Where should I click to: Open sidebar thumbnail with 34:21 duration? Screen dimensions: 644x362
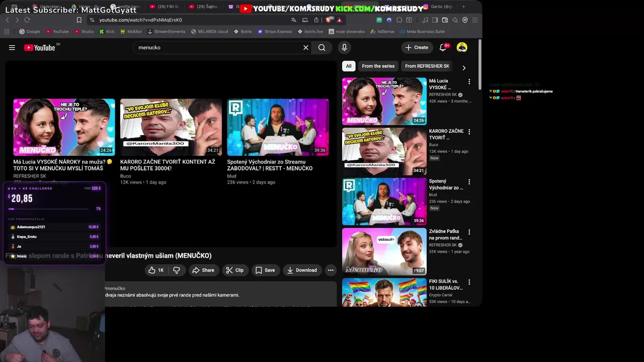(384, 151)
